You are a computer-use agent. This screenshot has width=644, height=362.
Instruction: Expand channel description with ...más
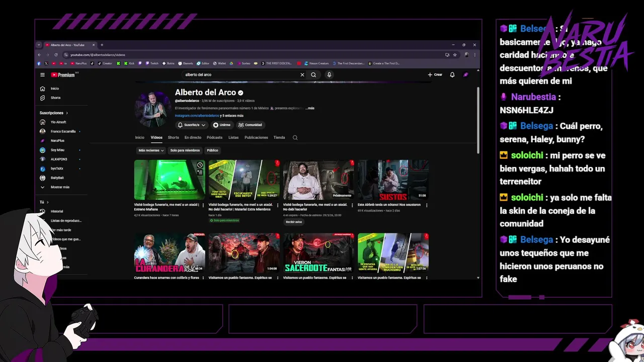[x=310, y=108]
